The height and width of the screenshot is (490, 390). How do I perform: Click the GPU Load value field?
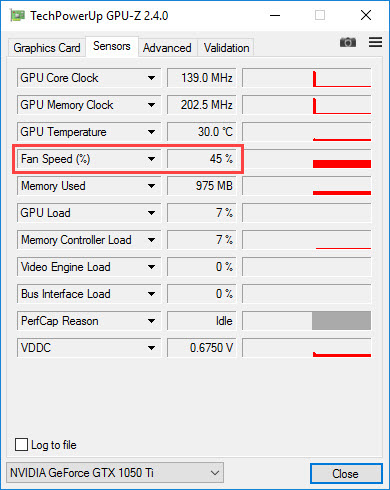pos(202,213)
